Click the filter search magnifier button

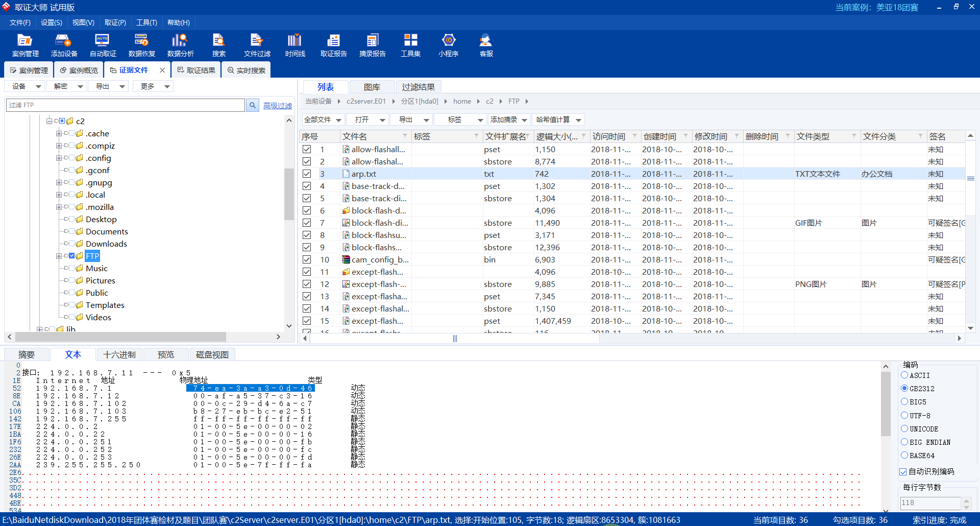click(253, 105)
